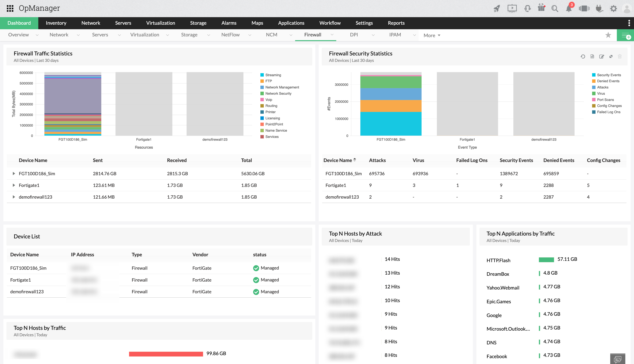
Task: Edit the Firewall Security Statistics widget
Action: 602,57
